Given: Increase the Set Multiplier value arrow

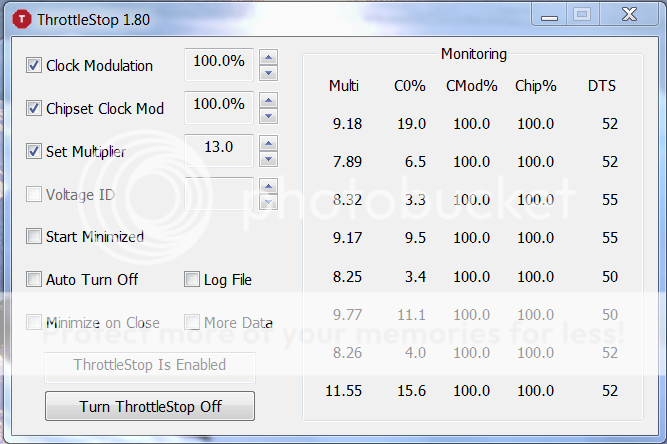Looking at the screenshot, I should point(268,143).
